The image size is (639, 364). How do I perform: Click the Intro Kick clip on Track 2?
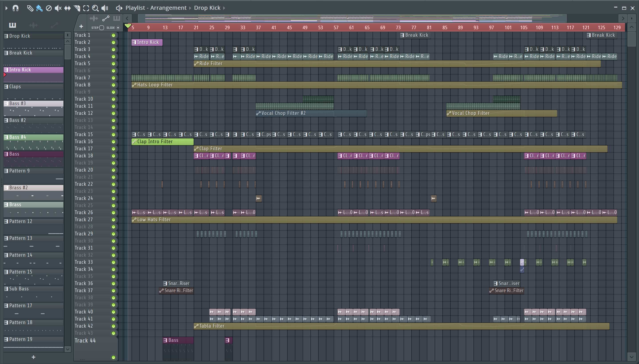click(x=147, y=42)
